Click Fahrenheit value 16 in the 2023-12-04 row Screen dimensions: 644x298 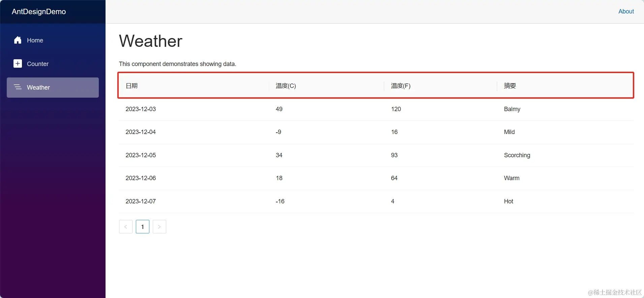(x=394, y=132)
